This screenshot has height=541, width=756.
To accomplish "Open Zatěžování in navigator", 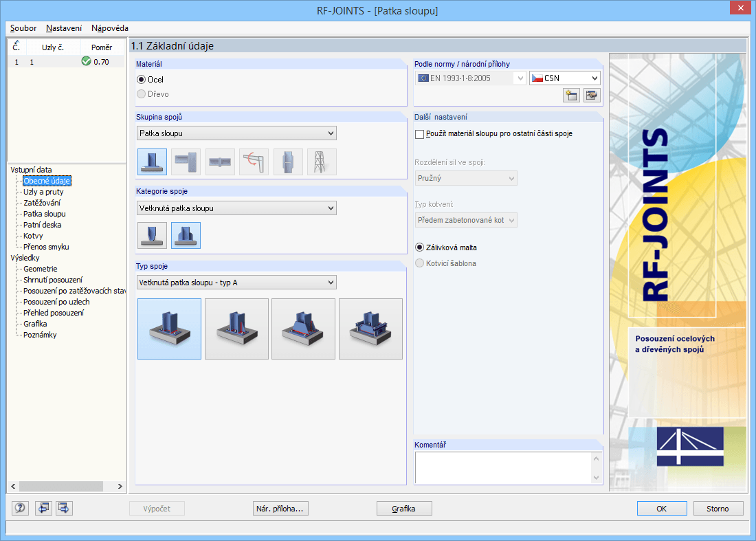I will click(42, 203).
